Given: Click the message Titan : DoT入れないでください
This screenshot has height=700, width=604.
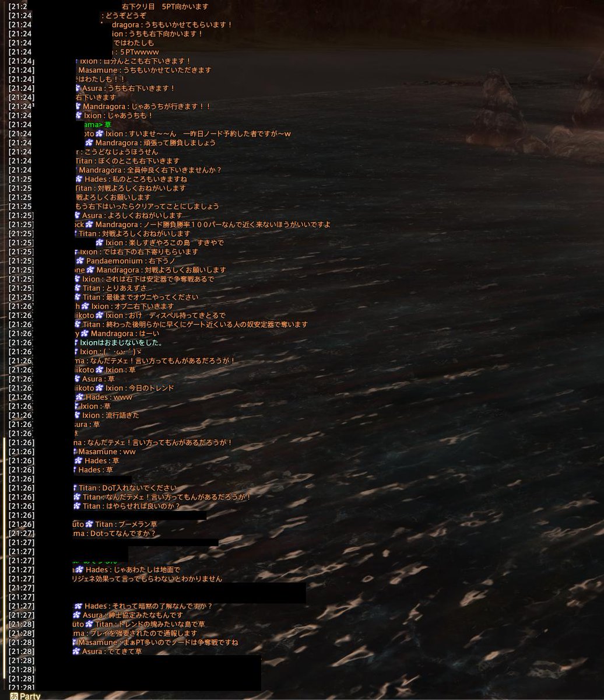Looking at the screenshot, I should click(127, 488).
